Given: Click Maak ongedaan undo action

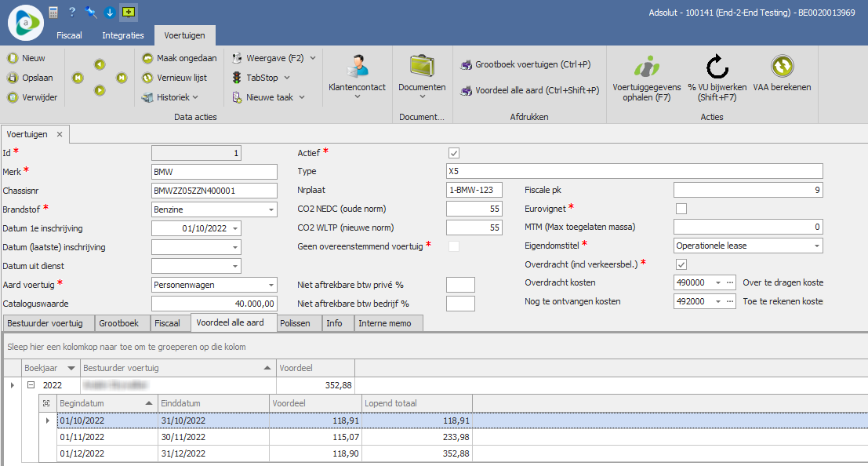Looking at the screenshot, I should [x=180, y=58].
